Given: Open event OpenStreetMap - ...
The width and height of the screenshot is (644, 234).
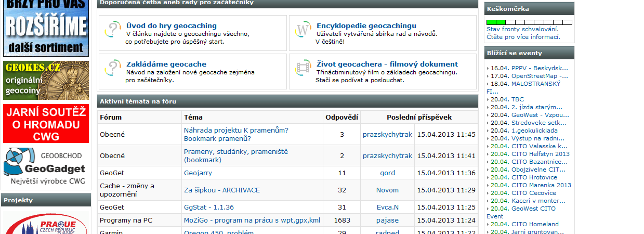Looking at the screenshot, I should coord(540,75).
